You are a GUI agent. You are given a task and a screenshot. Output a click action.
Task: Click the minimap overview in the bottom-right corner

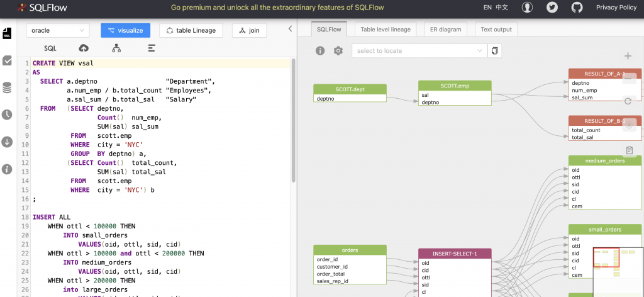pos(618,271)
